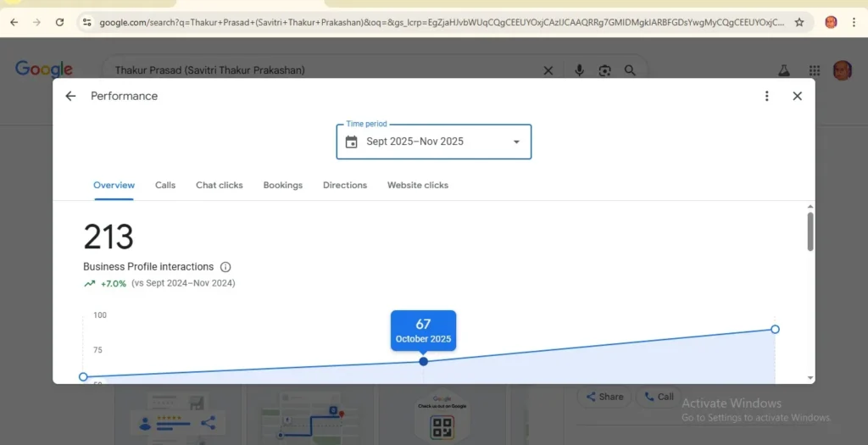
Task: Close the Performance dialog
Action: (797, 96)
